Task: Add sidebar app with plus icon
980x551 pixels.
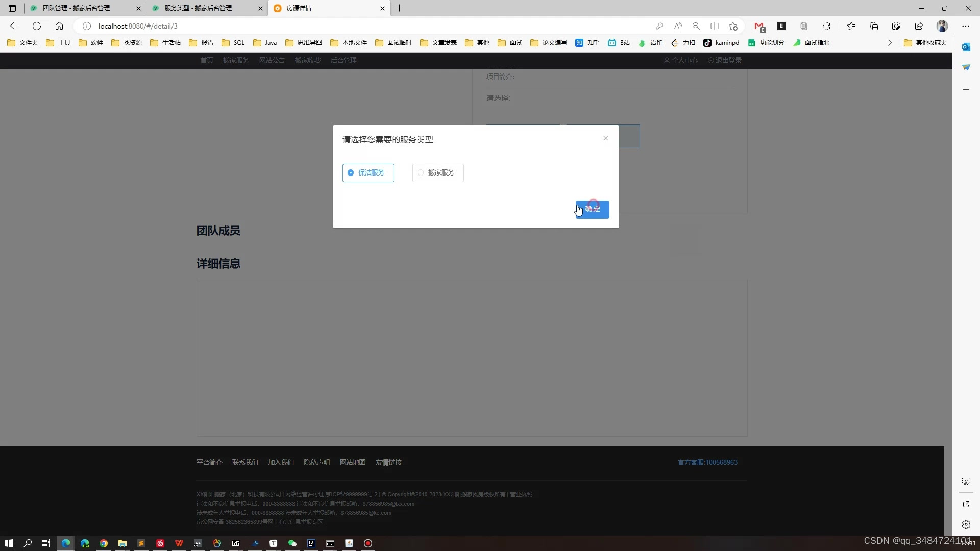Action: (966, 90)
